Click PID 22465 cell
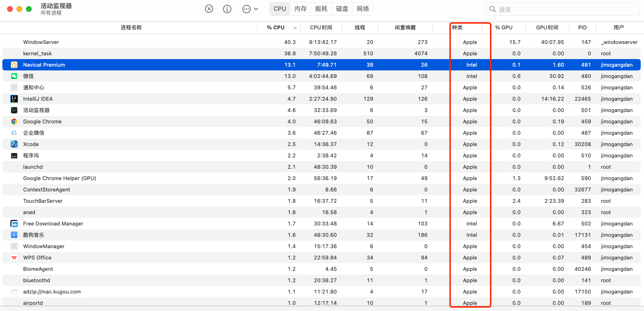 [583, 99]
